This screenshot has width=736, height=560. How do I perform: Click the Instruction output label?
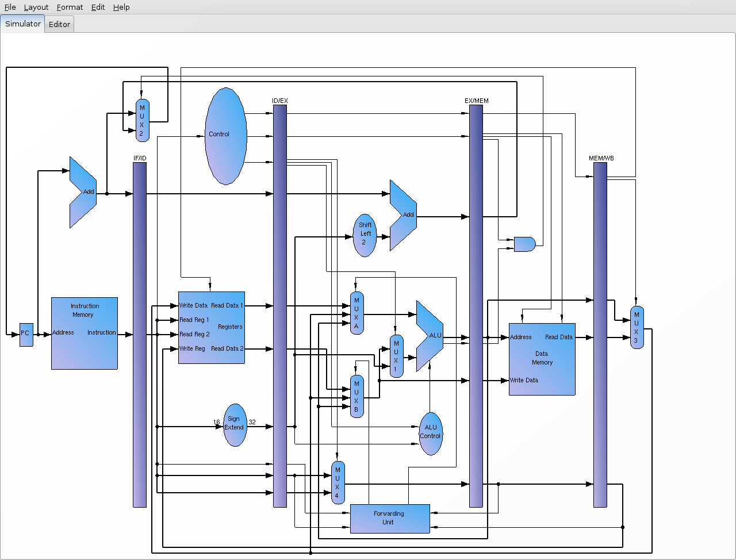[x=102, y=332]
